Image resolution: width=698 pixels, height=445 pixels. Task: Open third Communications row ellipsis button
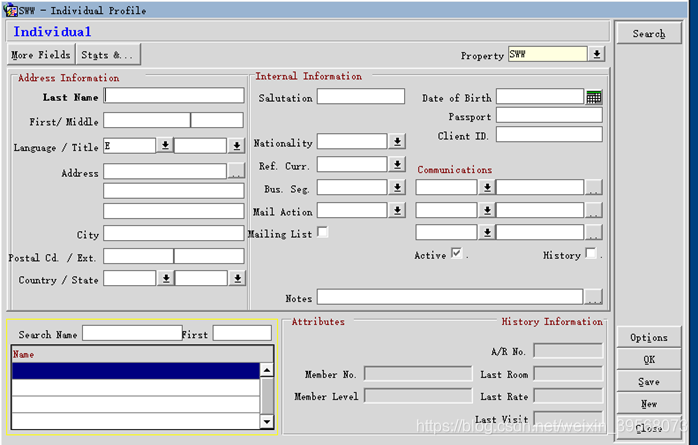593,232
